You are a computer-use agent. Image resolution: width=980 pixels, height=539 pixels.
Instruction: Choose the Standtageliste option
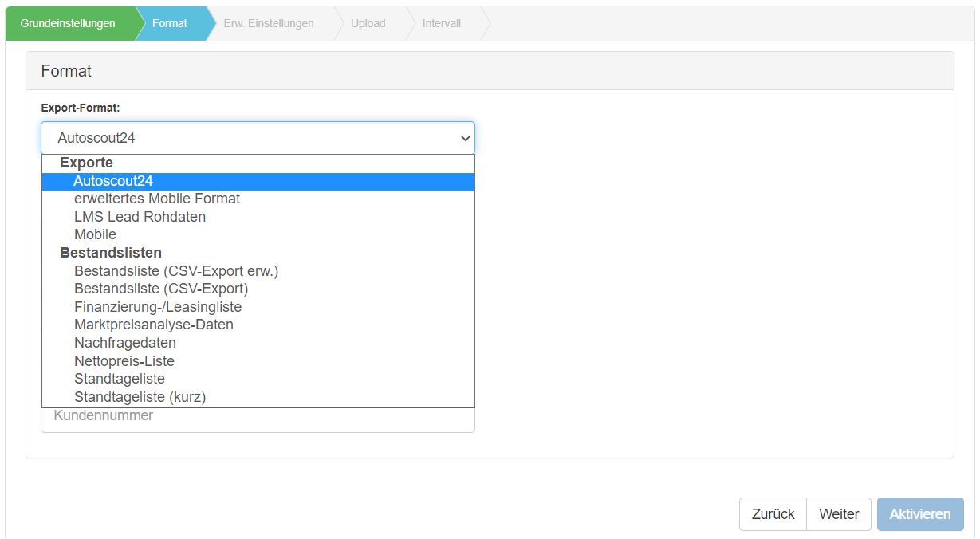tap(258, 379)
